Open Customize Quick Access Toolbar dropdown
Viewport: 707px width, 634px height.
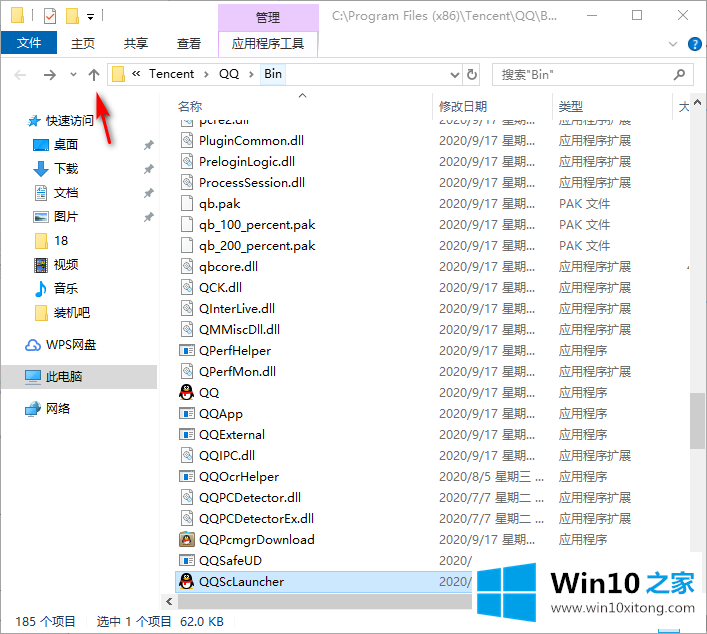click(91, 17)
